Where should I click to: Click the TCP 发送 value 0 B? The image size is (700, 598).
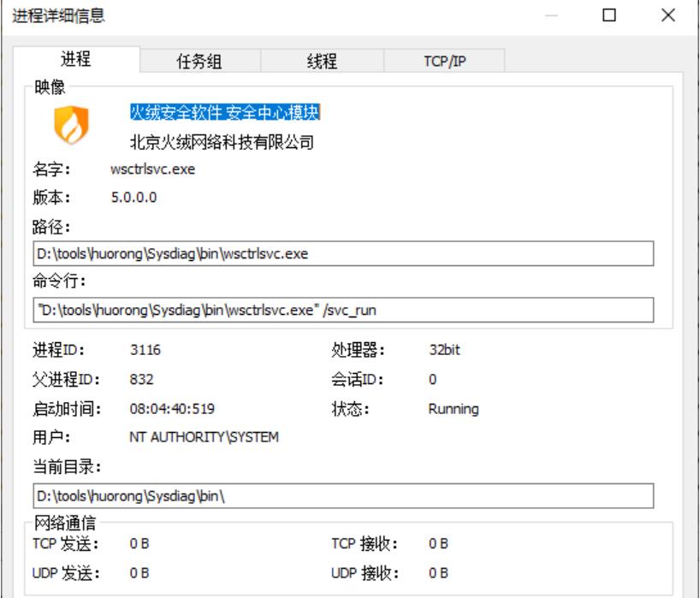click(139, 543)
